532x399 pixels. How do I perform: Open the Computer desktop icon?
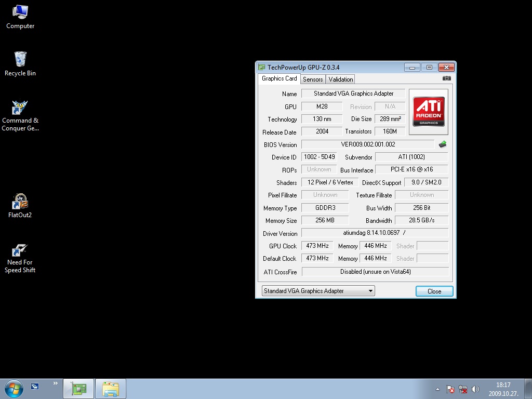coord(20,17)
